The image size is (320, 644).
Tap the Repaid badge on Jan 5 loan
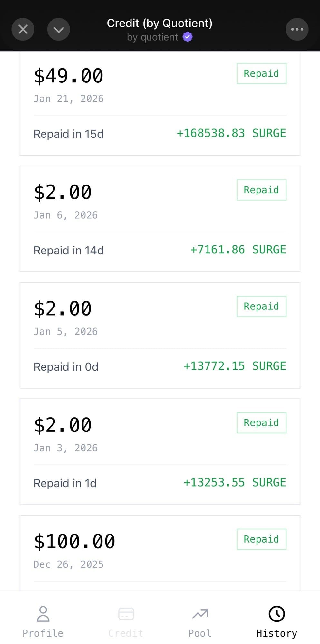[x=261, y=306]
